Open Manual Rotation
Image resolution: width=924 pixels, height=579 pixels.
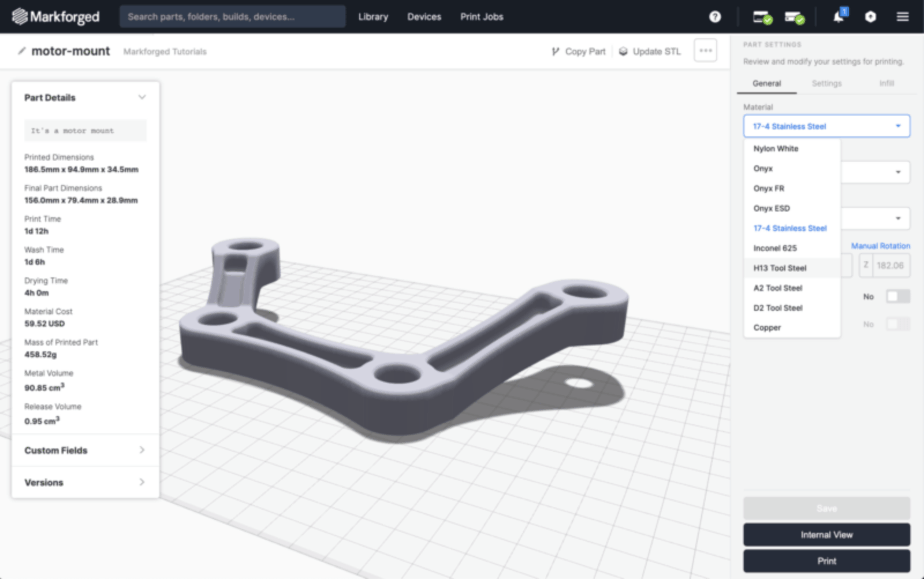coord(881,246)
